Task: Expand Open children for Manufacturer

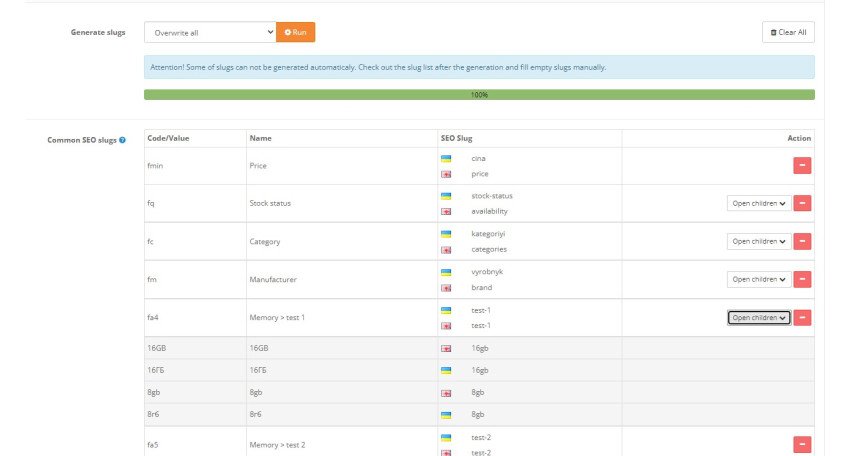Action: 759,279
